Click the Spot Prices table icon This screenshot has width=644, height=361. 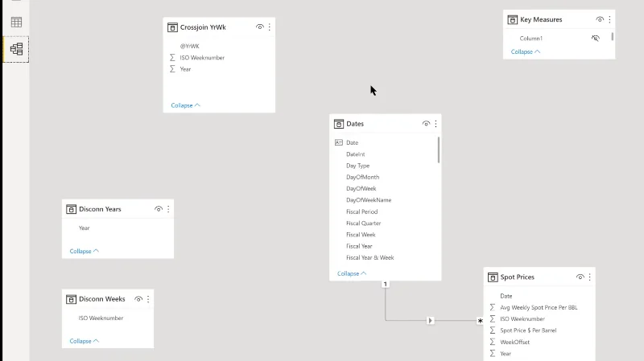[493, 277]
